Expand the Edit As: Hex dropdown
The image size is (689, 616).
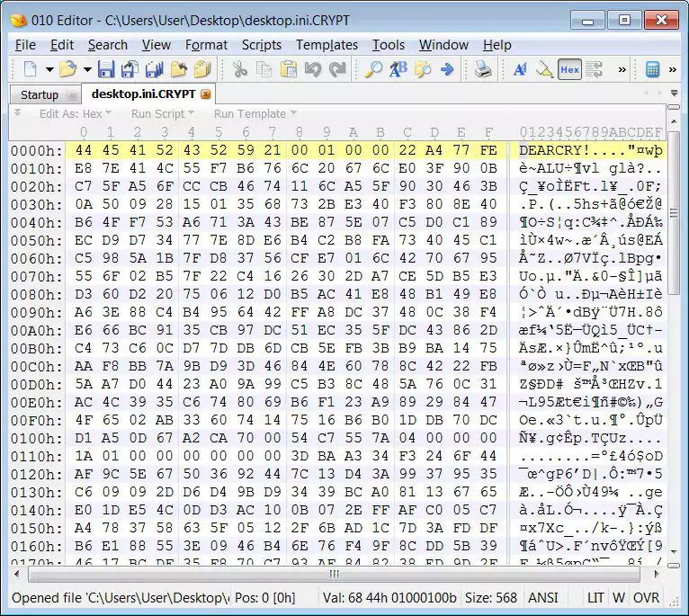click(x=76, y=114)
